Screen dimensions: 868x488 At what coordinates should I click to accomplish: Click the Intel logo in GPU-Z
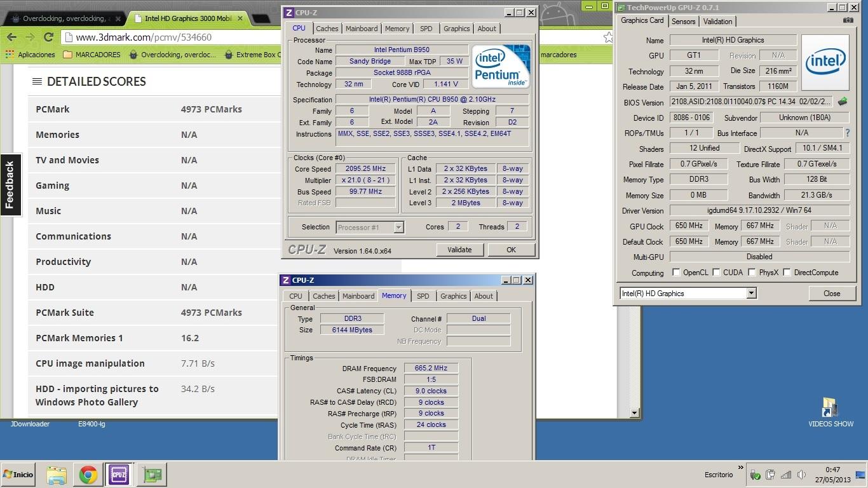825,64
